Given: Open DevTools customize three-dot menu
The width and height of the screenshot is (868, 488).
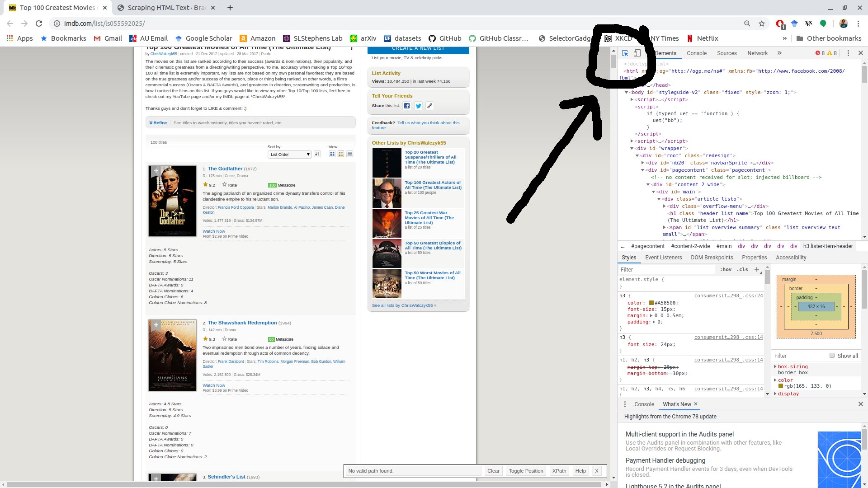Looking at the screenshot, I should (x=848, y=53).
